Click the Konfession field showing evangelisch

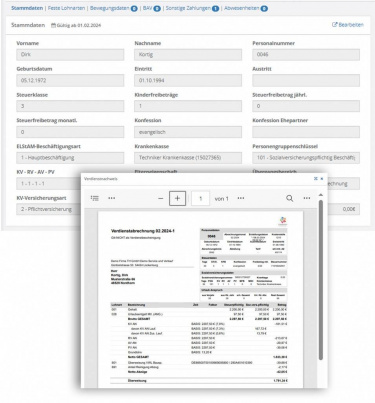pos(188,132)
